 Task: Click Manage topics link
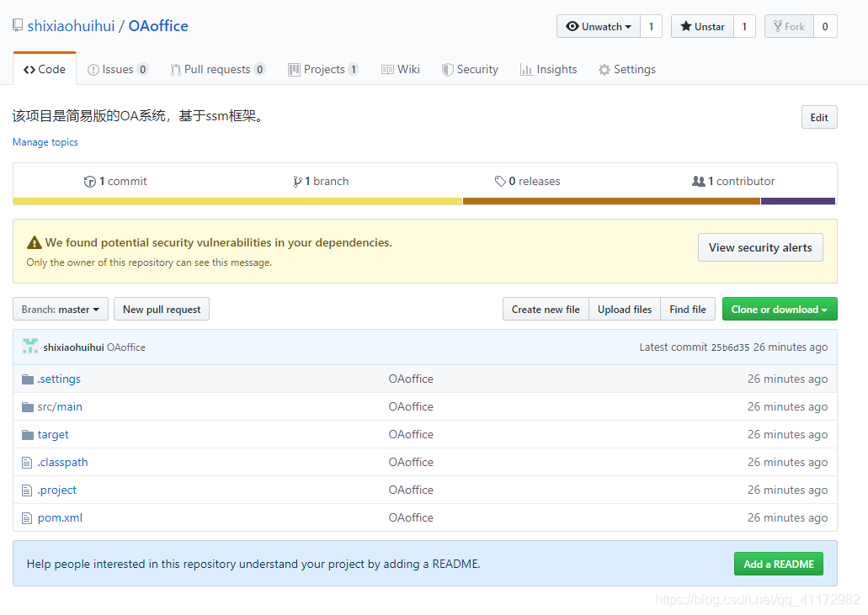point(45,142)
